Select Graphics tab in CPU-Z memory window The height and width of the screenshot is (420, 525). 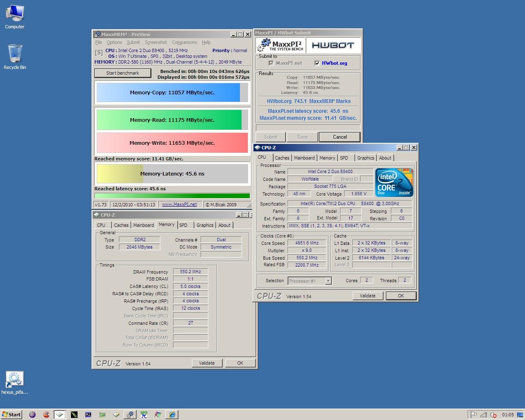[x=205, y=225]
